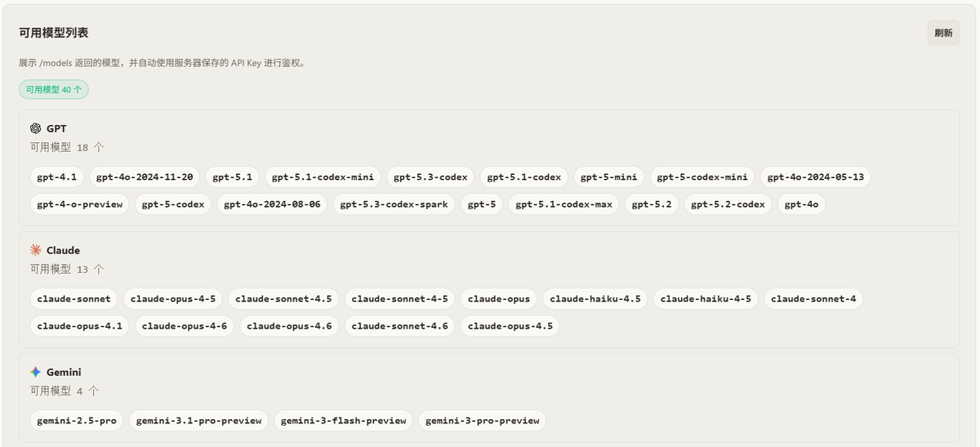The height and width of the screenshot is (447, 980).
Task: Click the Gemini sparkle logo icon
Action: point(35,372)
